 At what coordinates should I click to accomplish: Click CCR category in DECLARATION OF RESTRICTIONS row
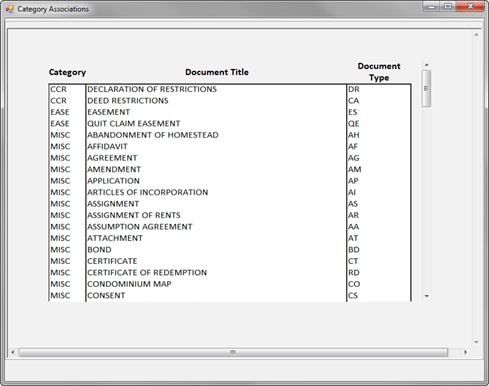[x=58, y=89]
